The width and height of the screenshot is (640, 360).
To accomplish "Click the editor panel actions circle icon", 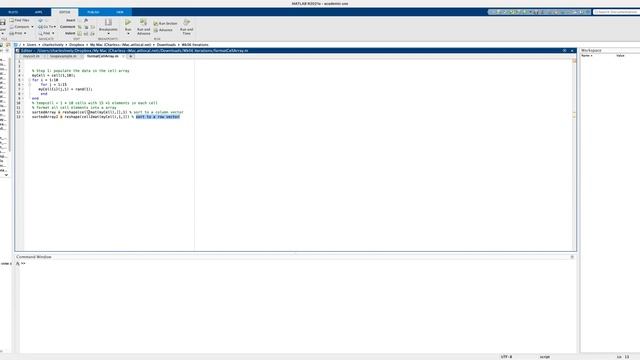I will pos(564,51).
